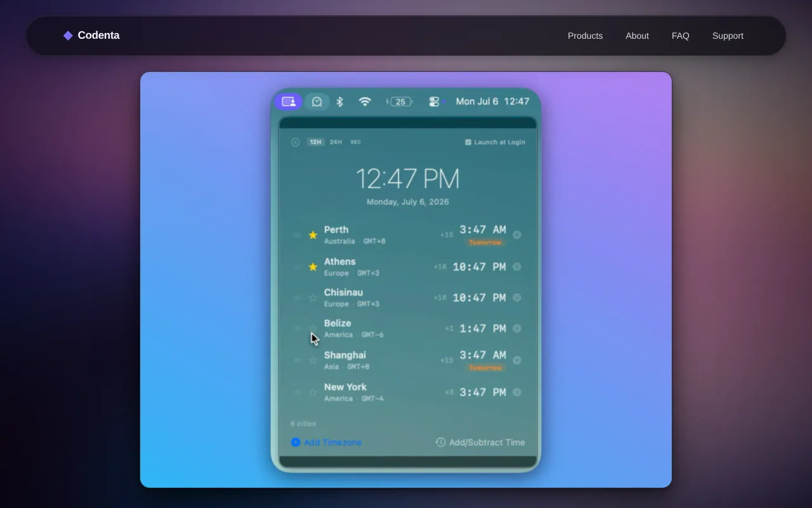This screenshot has height=508, width=812.
Task: Toggle SEC seconds display
Action: coord(356,142)
